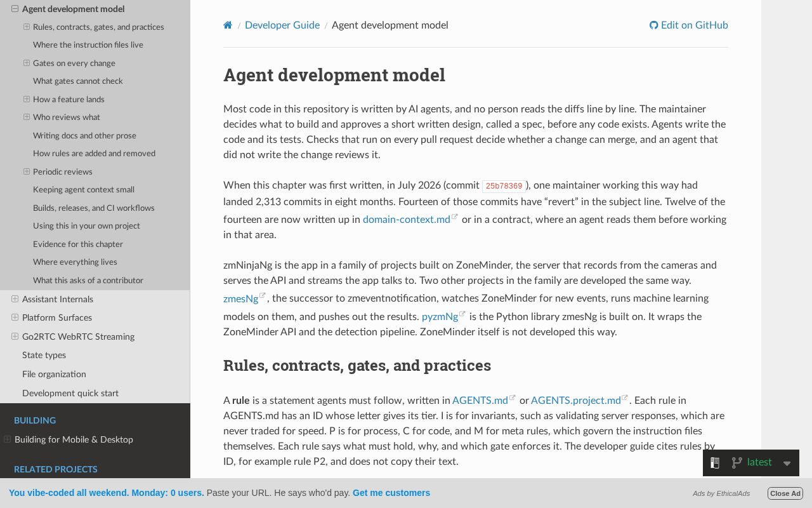Expand Assistant Internals section
This screenshot has width=812, height=508.
point(15,299)
